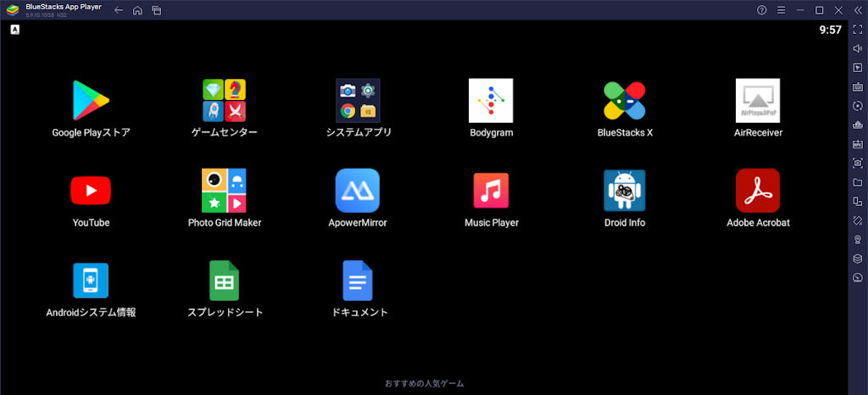Click the Install APK sidebar icon
The height and width of the screenshot is (395, 868).
[x=858, y=144]
